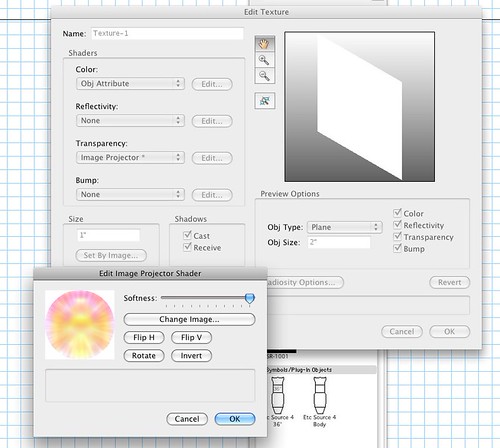Click OK in Image Projector Shader dialog
The image size is (500, 448).
[235, 419]
